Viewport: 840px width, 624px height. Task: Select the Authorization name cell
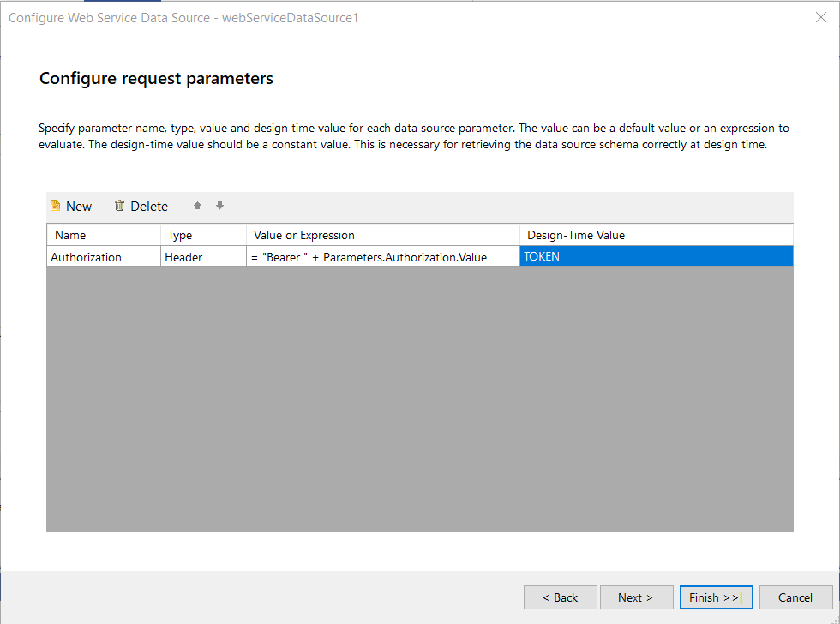click(x=103, y=256)
